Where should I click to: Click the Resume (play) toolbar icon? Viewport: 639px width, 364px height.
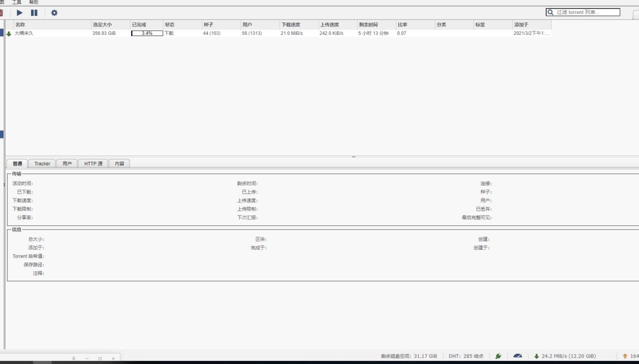[x=19, y=13]
